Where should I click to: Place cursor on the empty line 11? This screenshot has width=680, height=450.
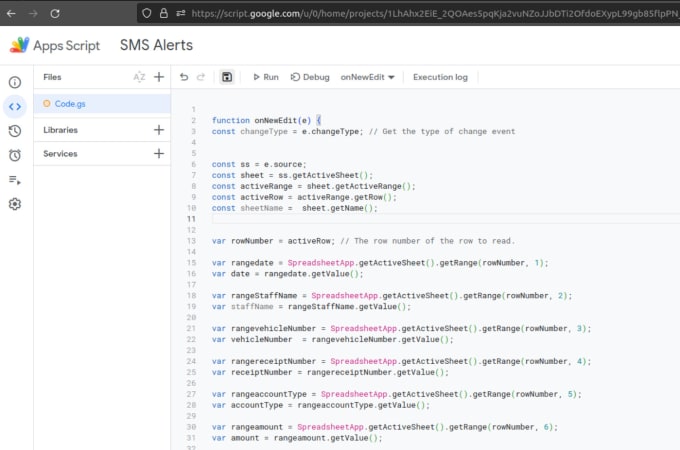(x=446, y=219)
